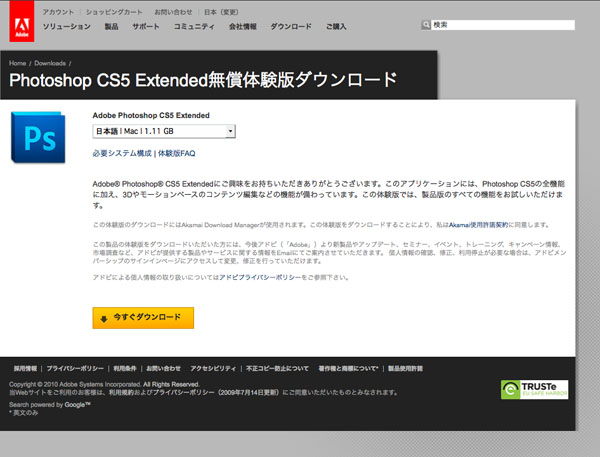This screenshot has height=457, width=600.
Task: Click the TRUSTe certification badge
Action: pos(534,390)
